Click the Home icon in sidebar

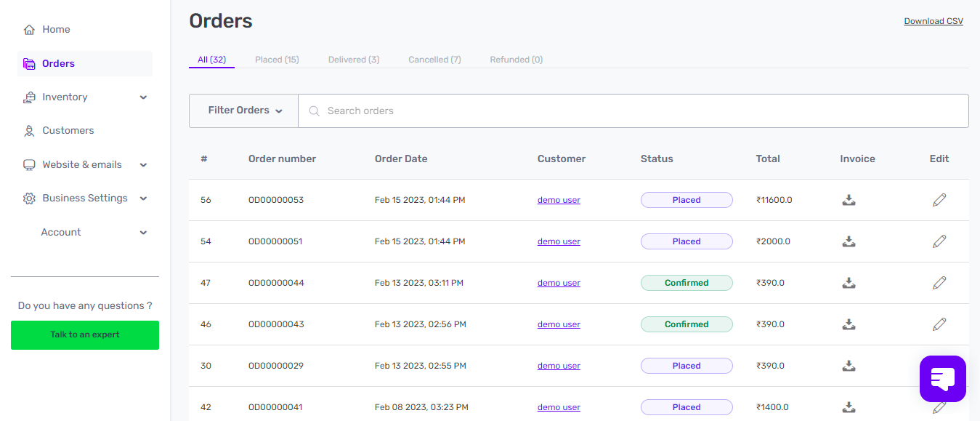point(29,30)
